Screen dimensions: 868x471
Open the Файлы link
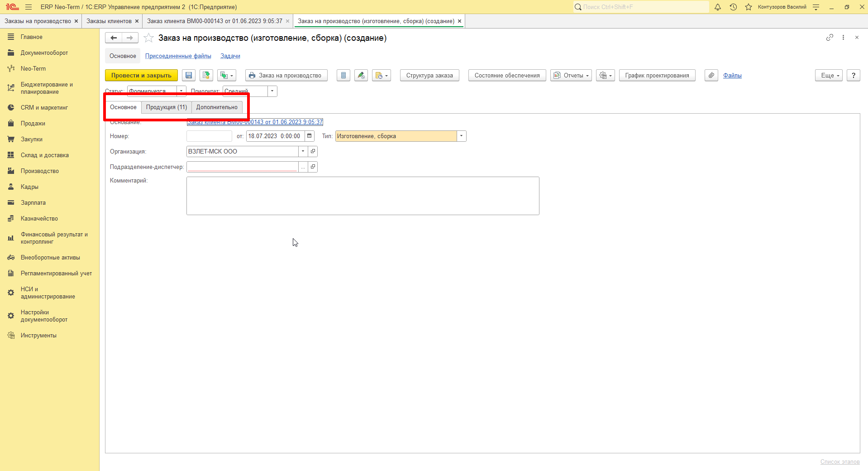click(x=732, y=76)
